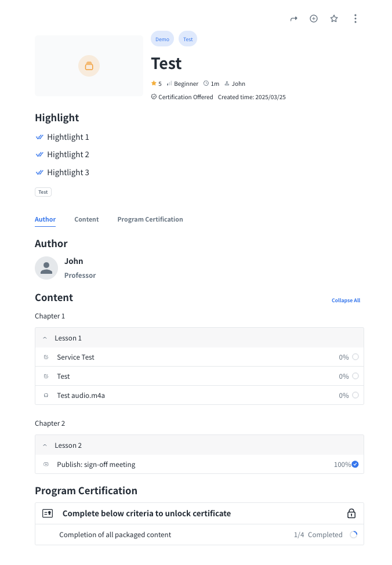Click the video icon beside sign-off meeting
This screenshot has width=392, height=565.
(46, 465)
